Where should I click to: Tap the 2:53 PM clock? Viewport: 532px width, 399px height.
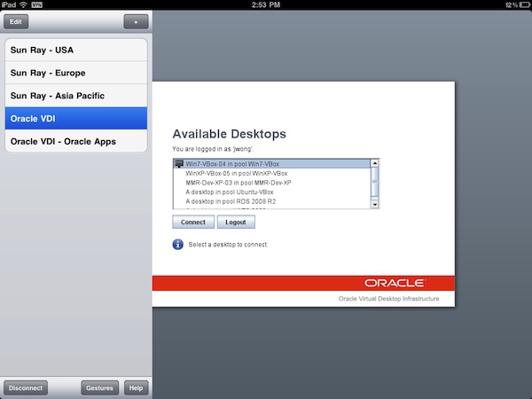[266, 4]
